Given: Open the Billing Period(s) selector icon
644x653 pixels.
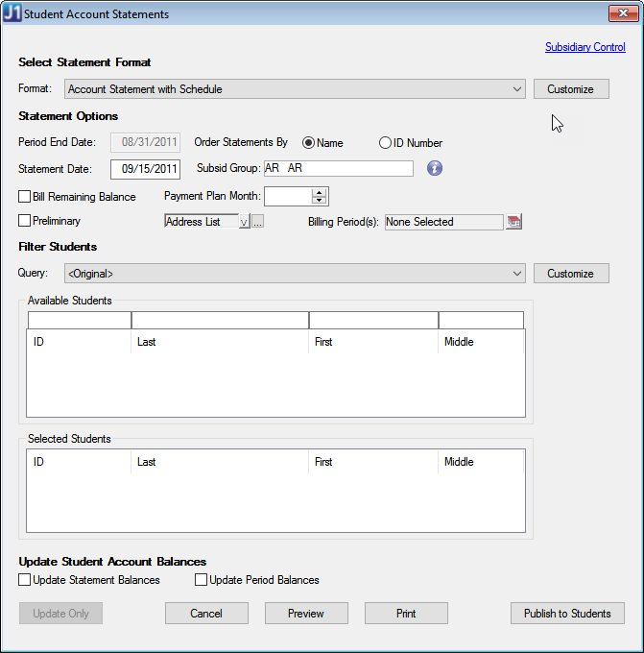Looking at the screenshot, I should [513, 222].
